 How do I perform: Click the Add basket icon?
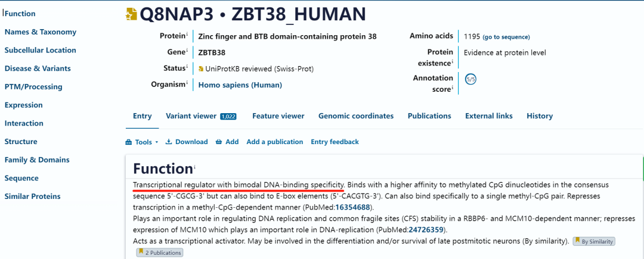click(219, 142)
